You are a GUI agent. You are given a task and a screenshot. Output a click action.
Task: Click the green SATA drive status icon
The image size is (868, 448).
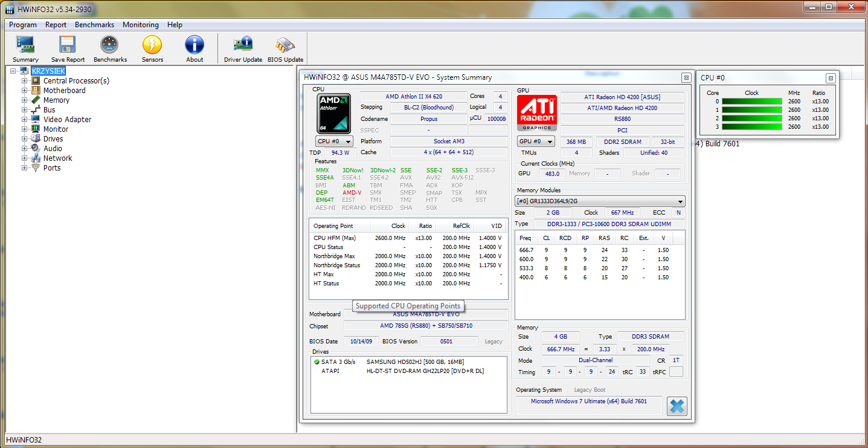coord(317,362)
